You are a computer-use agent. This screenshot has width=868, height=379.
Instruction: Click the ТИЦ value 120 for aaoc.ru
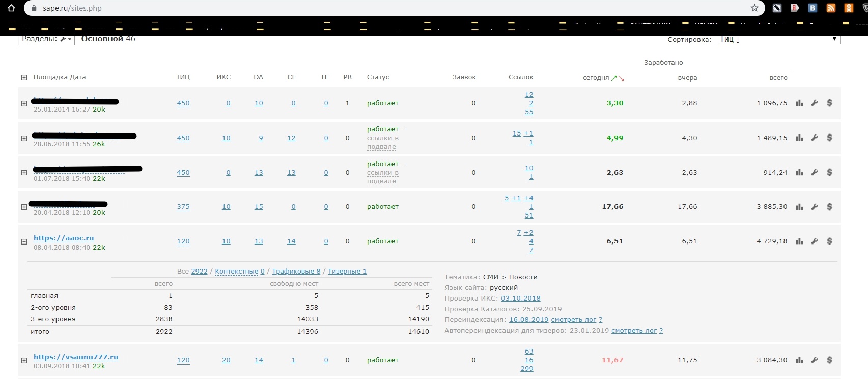coord(183,241)
